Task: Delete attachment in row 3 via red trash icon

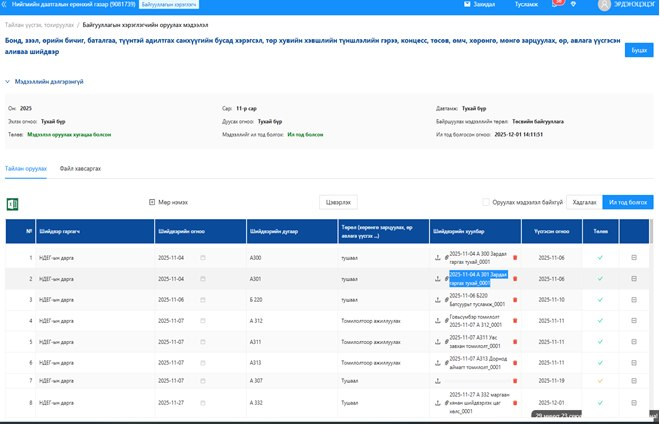Action: [x=515, y=300]
